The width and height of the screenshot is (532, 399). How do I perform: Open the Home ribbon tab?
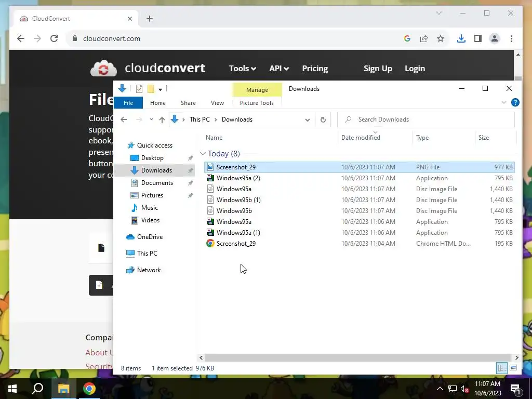pyautogui.click(x=158, y=103)
